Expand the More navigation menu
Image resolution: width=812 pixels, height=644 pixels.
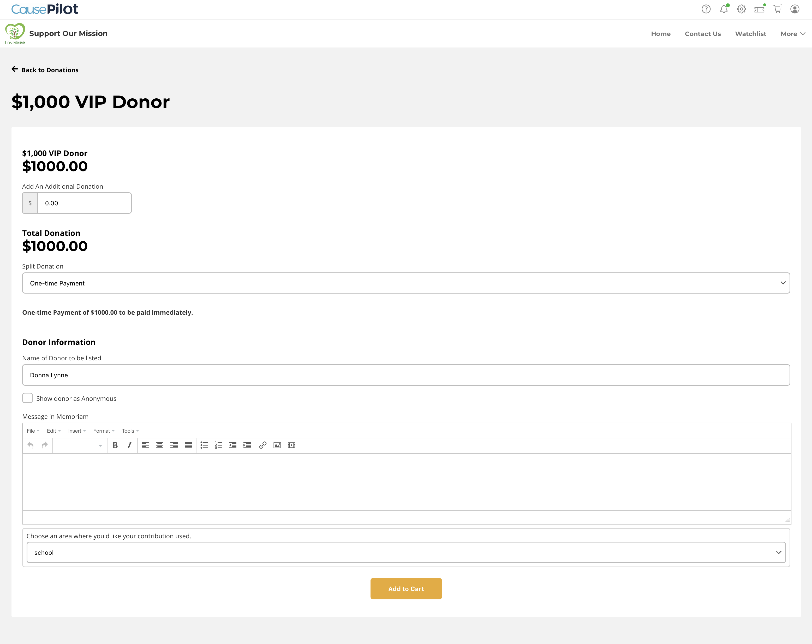click(x=792, y=34)
